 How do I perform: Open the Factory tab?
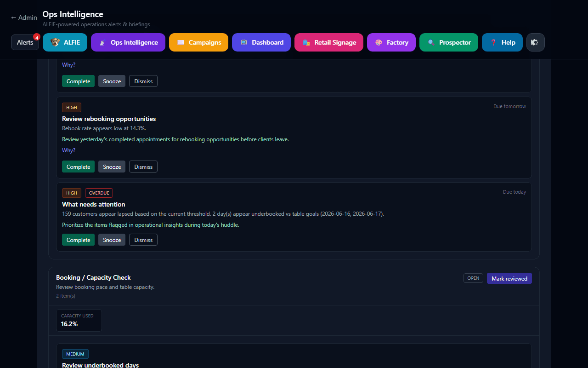pos(391,42)
